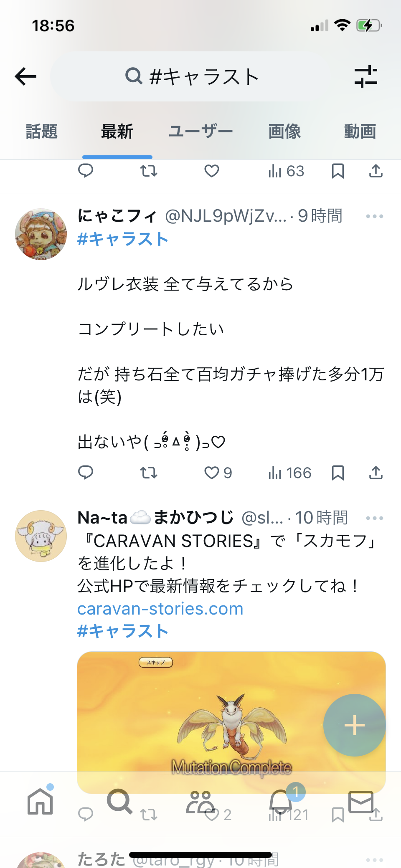This screenshot has width=401, height=868.
Task: Switch to the 話題 tab
Action: (42, 132)
